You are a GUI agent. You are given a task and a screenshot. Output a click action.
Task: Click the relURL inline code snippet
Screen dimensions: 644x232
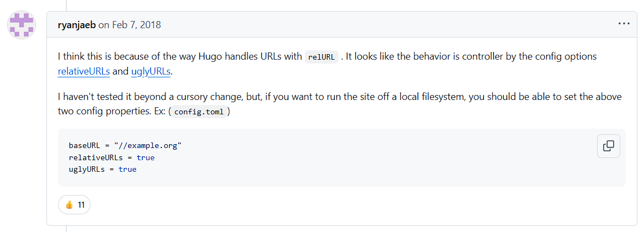point(321,57)
